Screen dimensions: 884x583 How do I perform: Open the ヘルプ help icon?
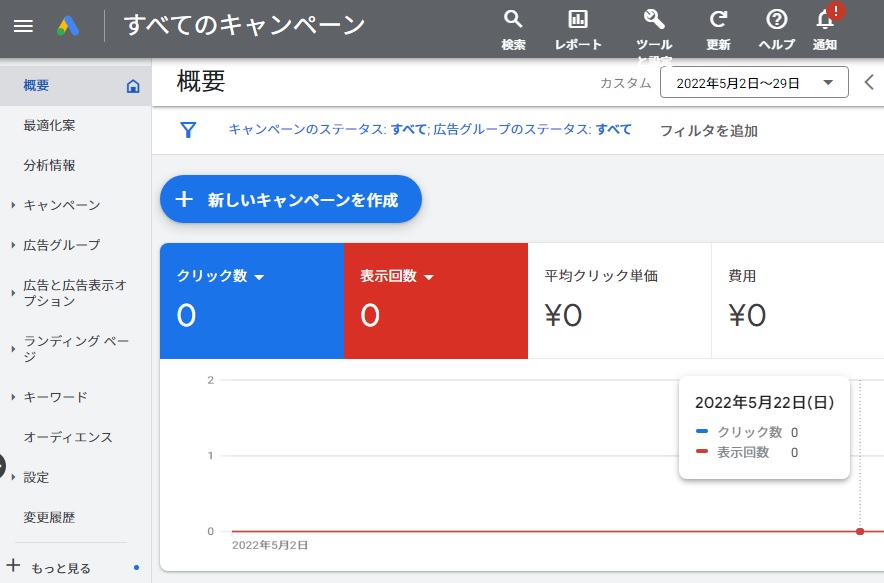click(x=776, y=20)
